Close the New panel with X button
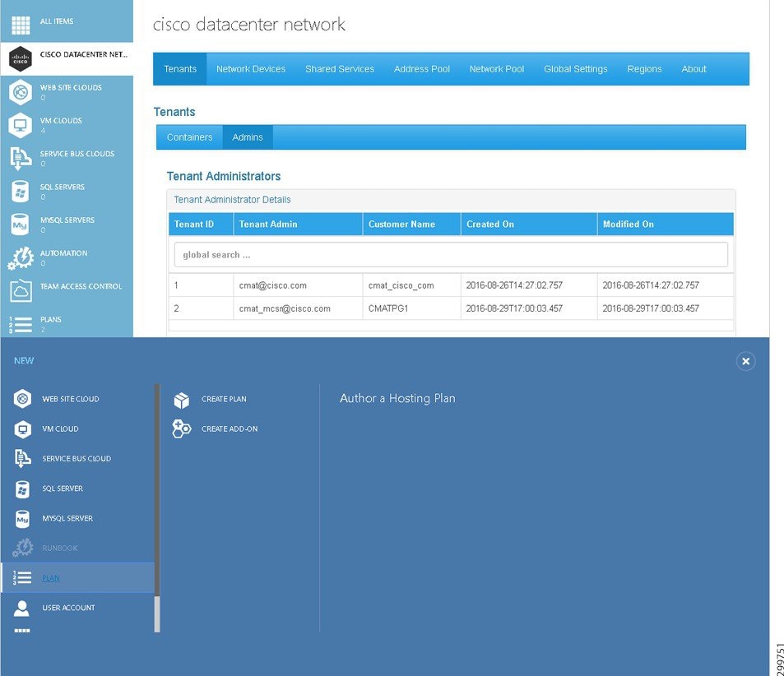This screenshot has width=784, height=676. tap(745, 361)
